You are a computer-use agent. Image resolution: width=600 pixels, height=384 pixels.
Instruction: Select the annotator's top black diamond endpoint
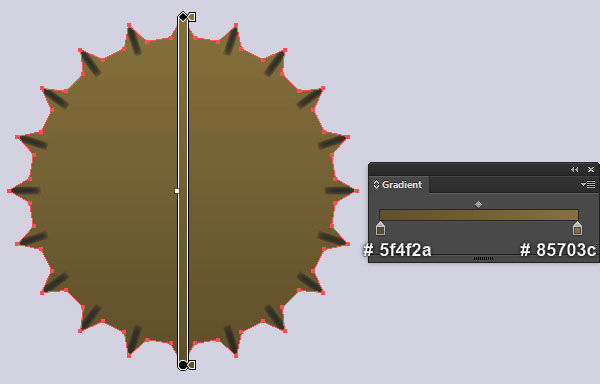pos(183,17)
